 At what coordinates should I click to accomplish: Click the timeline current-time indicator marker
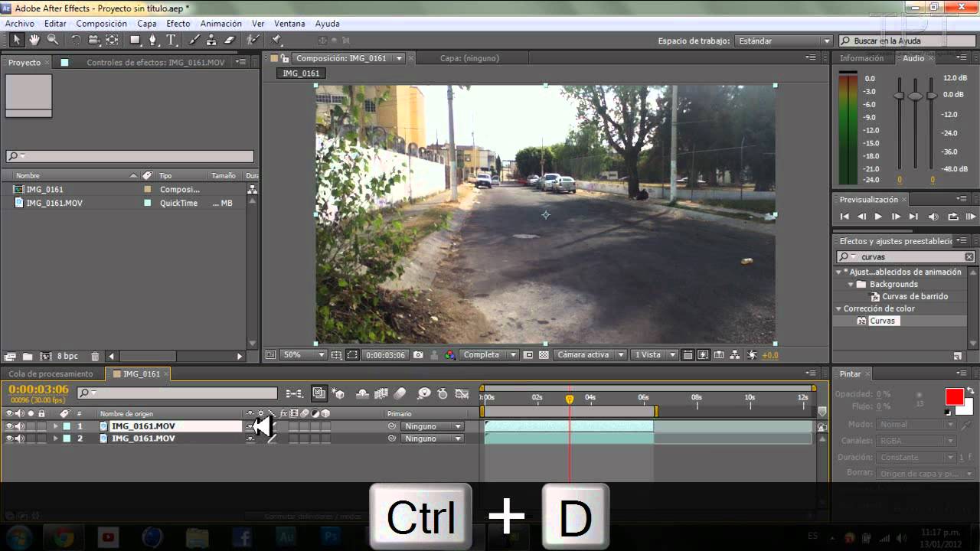pos(570,399)
